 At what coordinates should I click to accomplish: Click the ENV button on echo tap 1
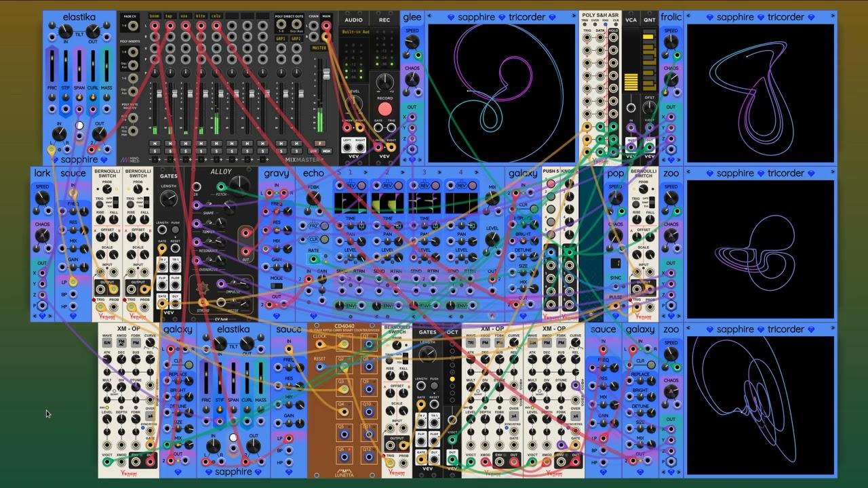350,306
